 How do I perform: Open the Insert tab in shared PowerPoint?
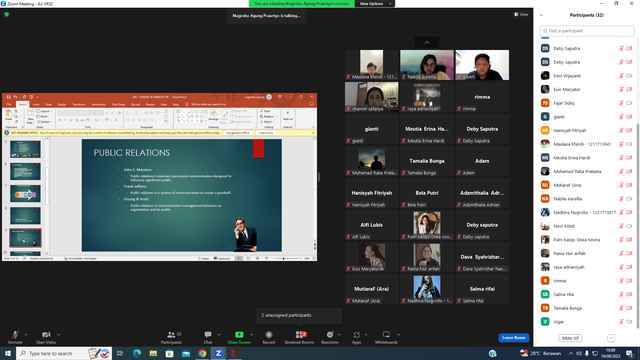tap(36, 104)
